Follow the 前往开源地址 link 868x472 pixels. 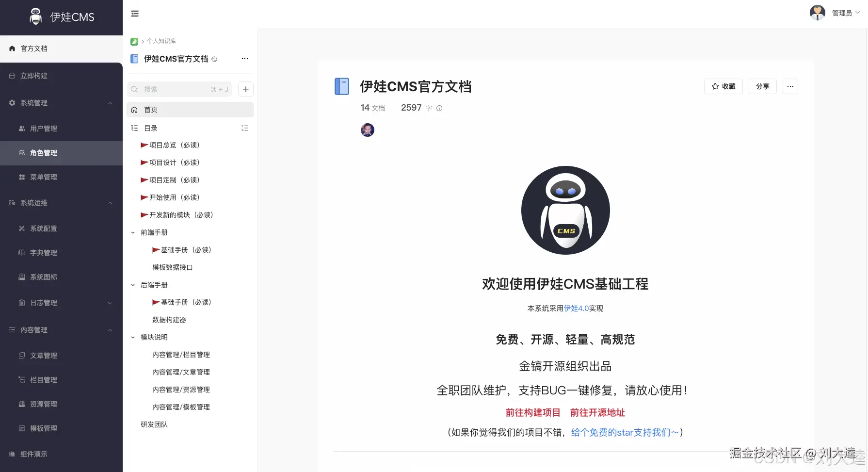tap(597, 412)
